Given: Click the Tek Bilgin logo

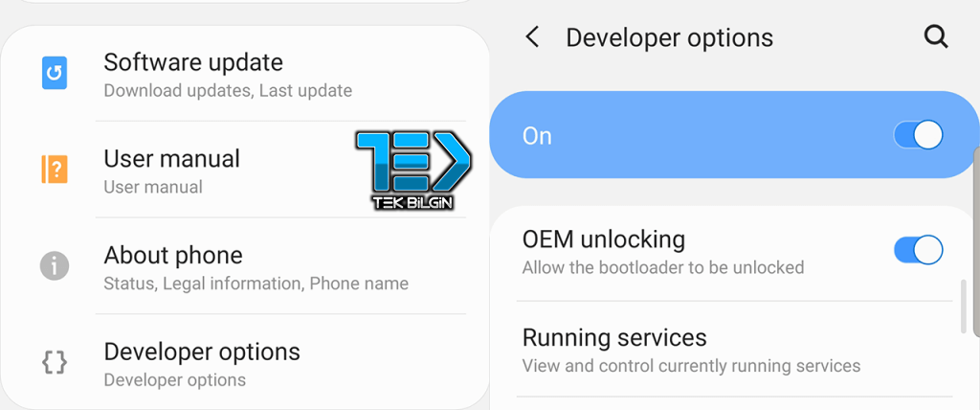Looking at the screenshot, I should (x=413, y=171).
